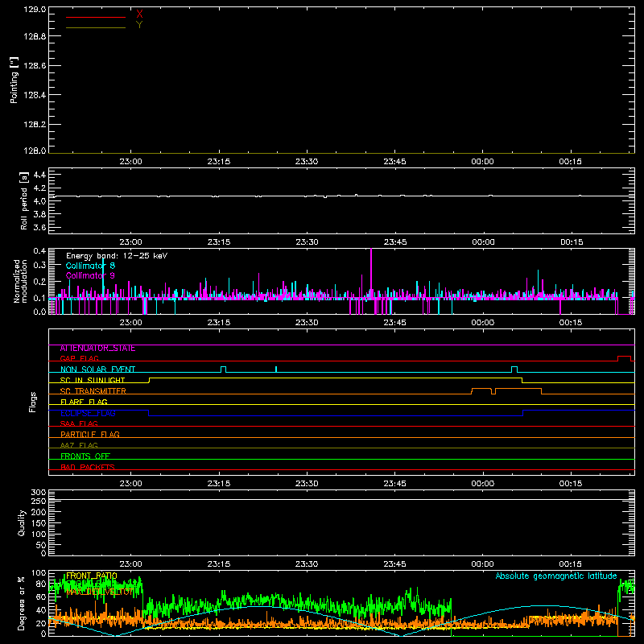Image resolution: width=644 pixels, height=644 pixels.
Task: Click the red X legend line
Action: tap(96, 17)
